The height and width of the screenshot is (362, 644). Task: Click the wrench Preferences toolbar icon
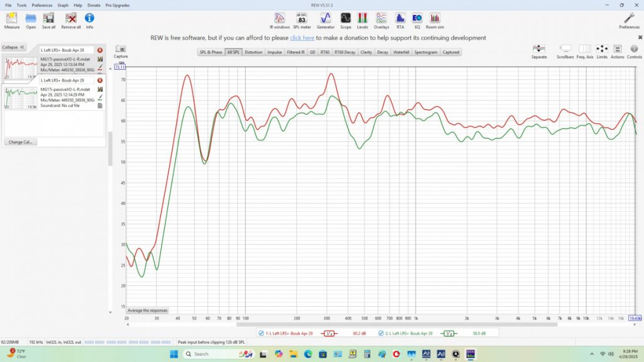[x=629, y=21]
